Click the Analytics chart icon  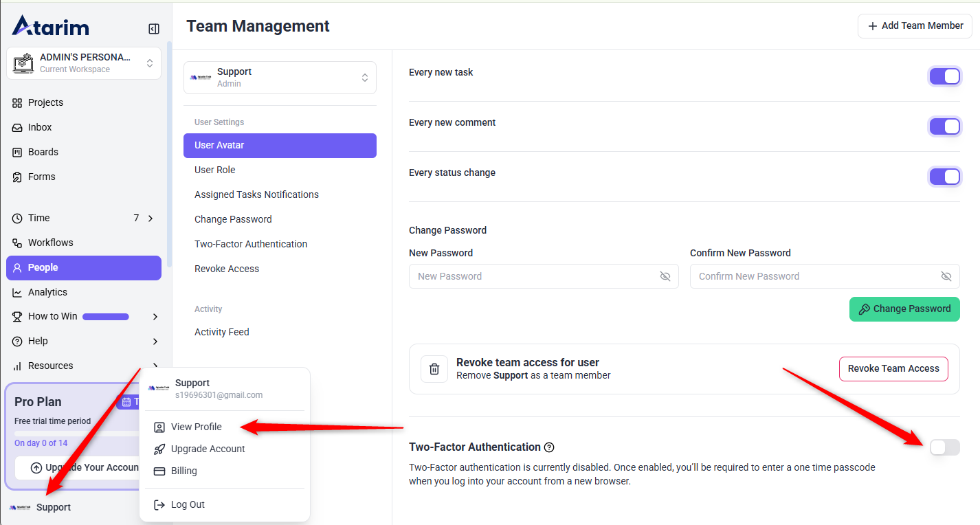tap(17, 292)
